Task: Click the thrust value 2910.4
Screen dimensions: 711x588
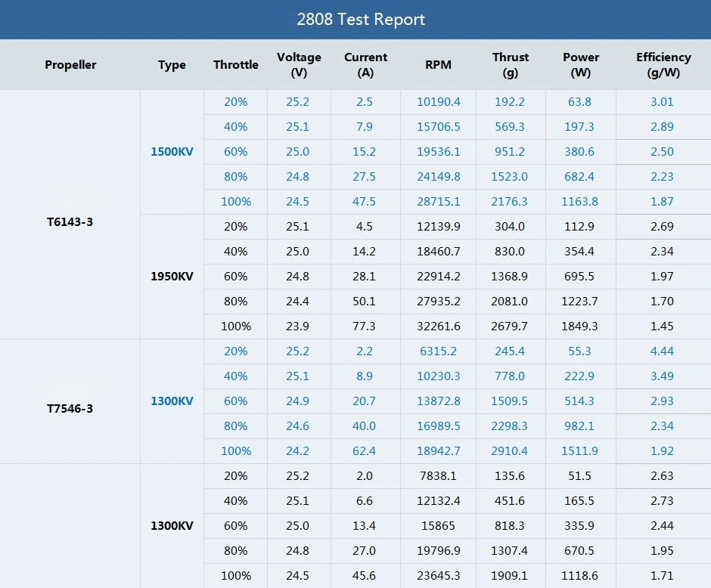Action: click(511, 451)
